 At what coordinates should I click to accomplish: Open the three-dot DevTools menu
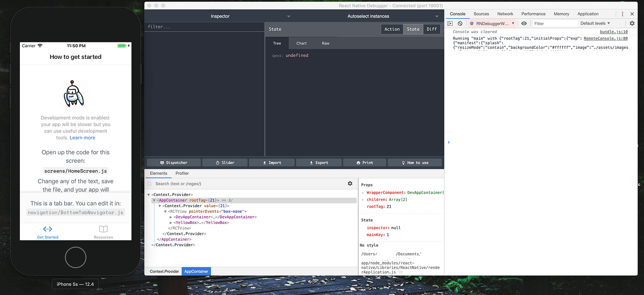[x=622, y=14]
